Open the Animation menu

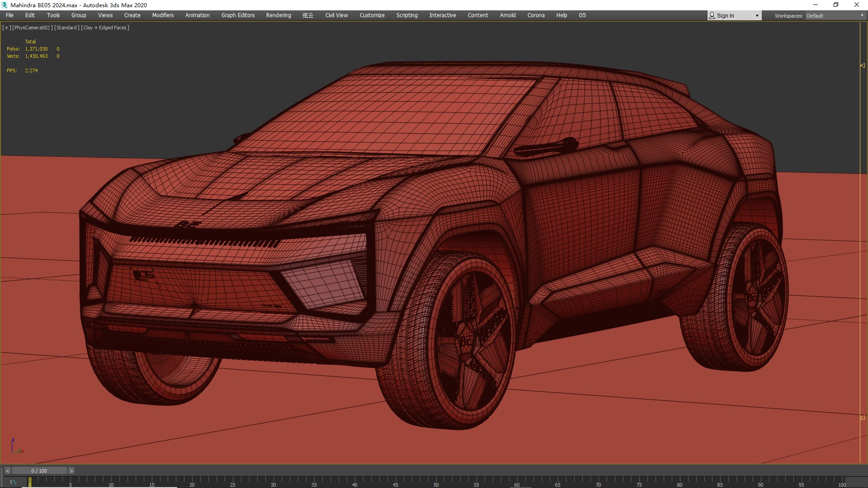pos(198,15)
